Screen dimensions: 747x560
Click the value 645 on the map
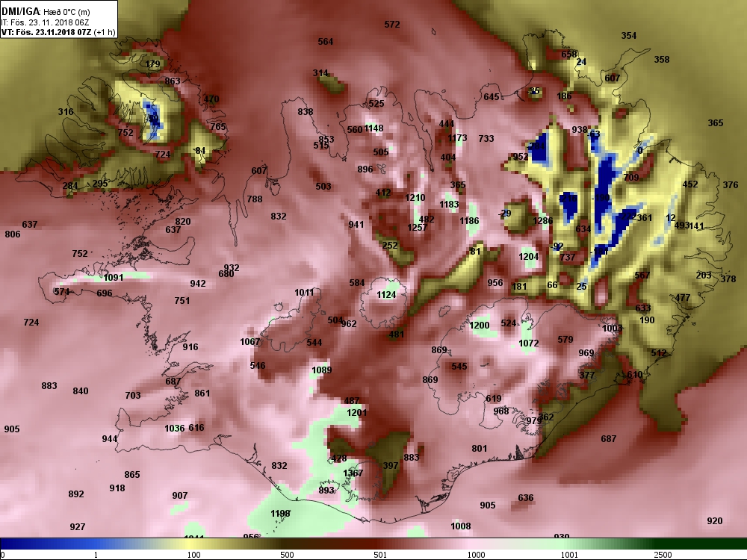click(x=492, y=97)
